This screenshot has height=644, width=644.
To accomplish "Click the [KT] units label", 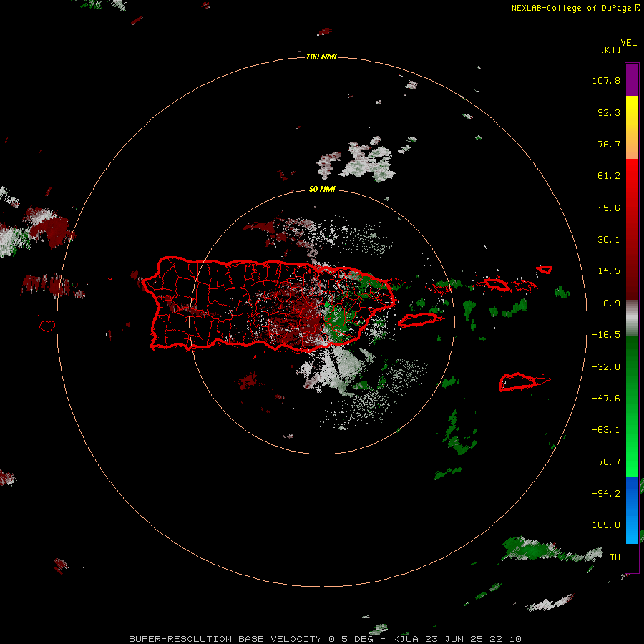I will click(611, 49).
